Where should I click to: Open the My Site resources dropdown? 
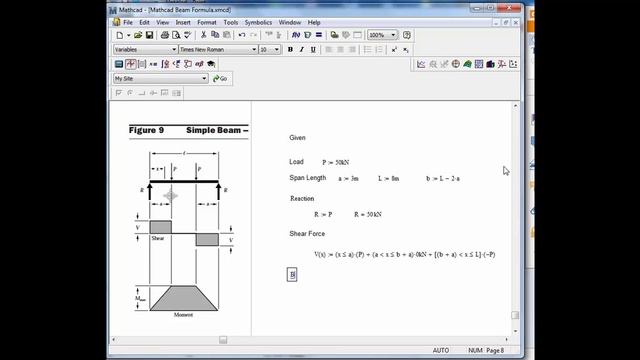tap(204, 79)
